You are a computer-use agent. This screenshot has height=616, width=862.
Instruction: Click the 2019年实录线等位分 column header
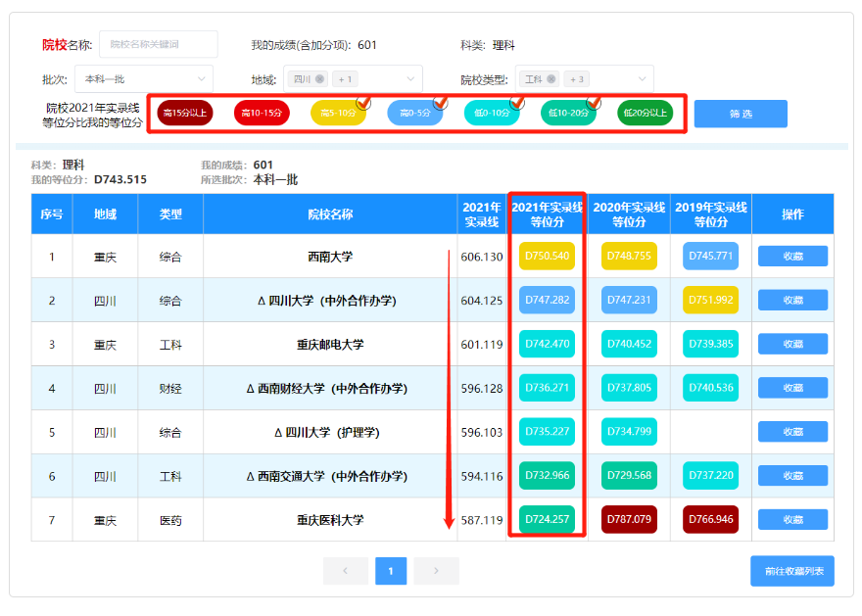(711, 214)
